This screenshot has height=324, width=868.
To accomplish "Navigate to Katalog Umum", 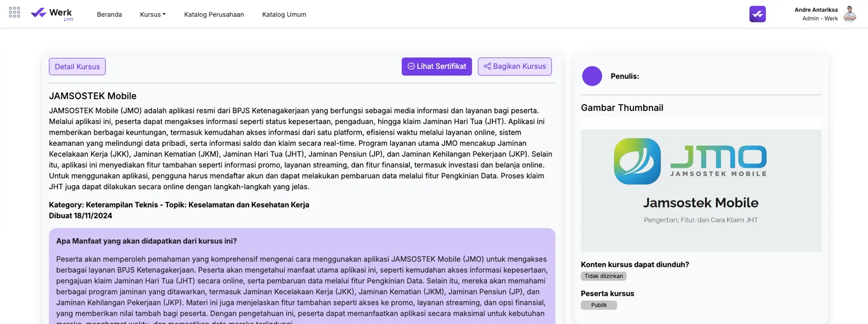I will [x=284, y=15].
